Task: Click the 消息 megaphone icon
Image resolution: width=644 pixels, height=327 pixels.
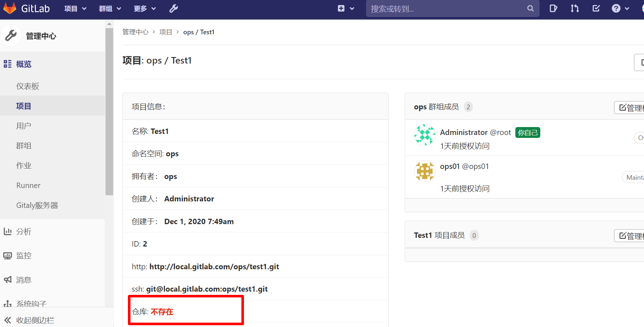Action: [8, 280]
